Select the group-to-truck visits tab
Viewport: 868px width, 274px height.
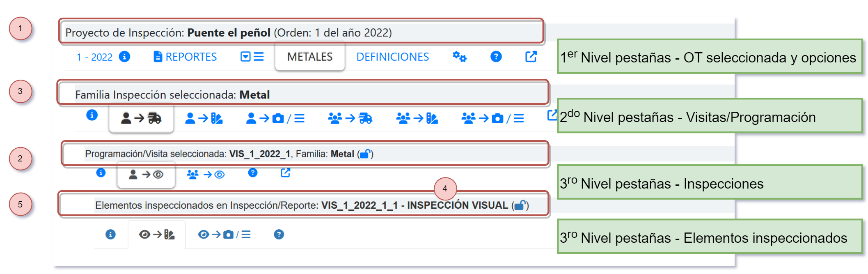[350, 119]
